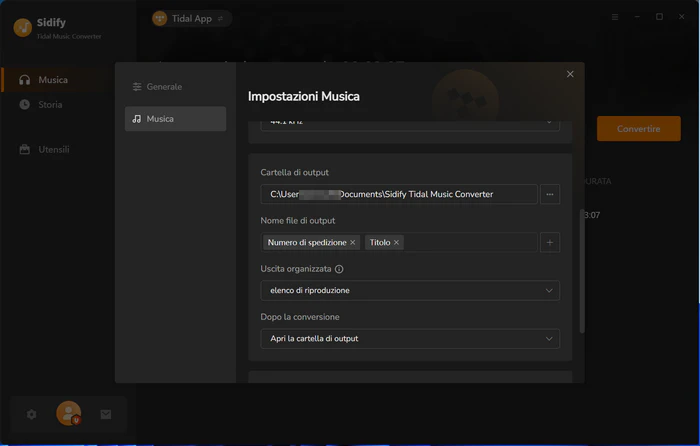Screen dimensions: 700x446
Task: Expand the Uscita organizzata dropdown
Action: (410, 291)
